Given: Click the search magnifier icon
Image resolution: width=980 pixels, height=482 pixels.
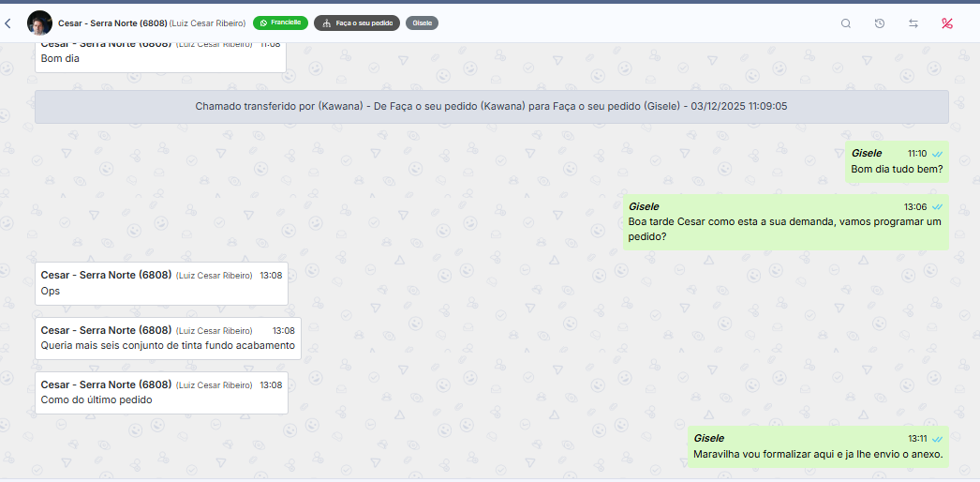Looking at the screenshot, I should (x=846, y=23).
